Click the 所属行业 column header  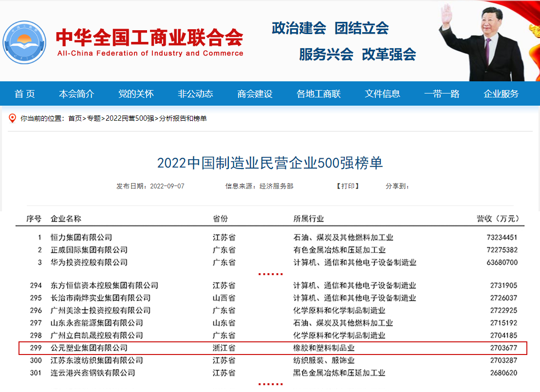pos(309,219)
